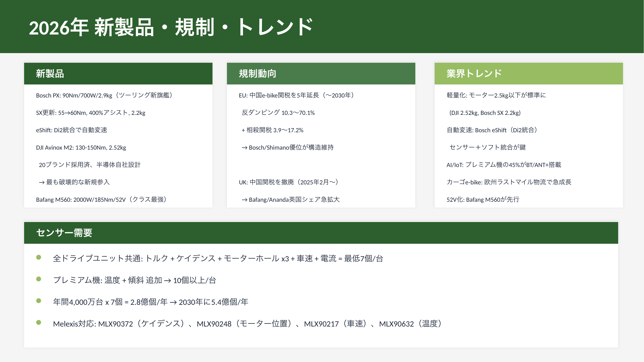Click the green bullet beside プレミアム機
Screen dimensions: 644x362
pos(38,279)
